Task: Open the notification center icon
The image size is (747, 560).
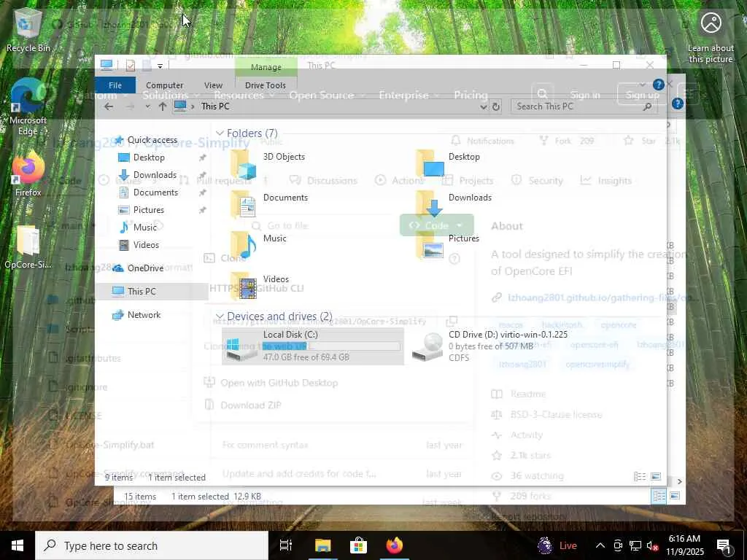Action: pos(724,545)
